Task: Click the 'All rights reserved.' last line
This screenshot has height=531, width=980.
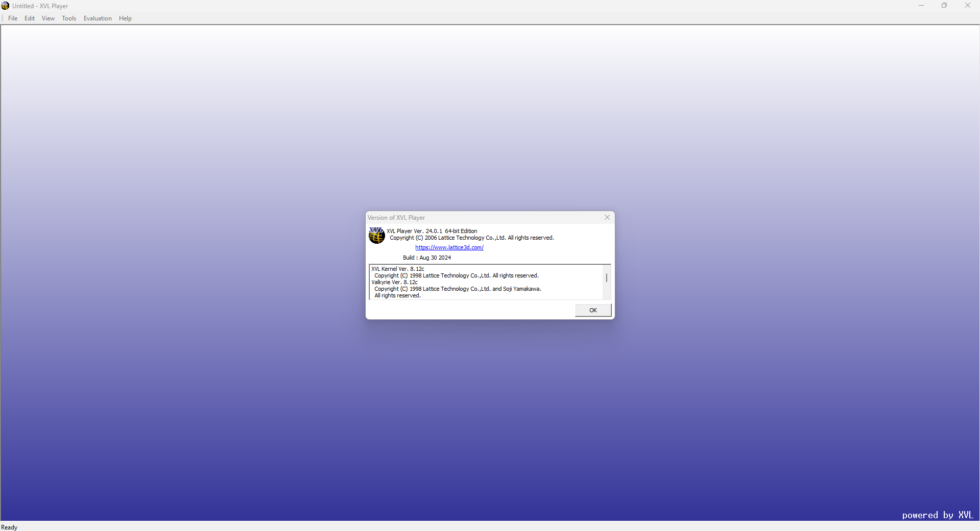Action: 397,295
